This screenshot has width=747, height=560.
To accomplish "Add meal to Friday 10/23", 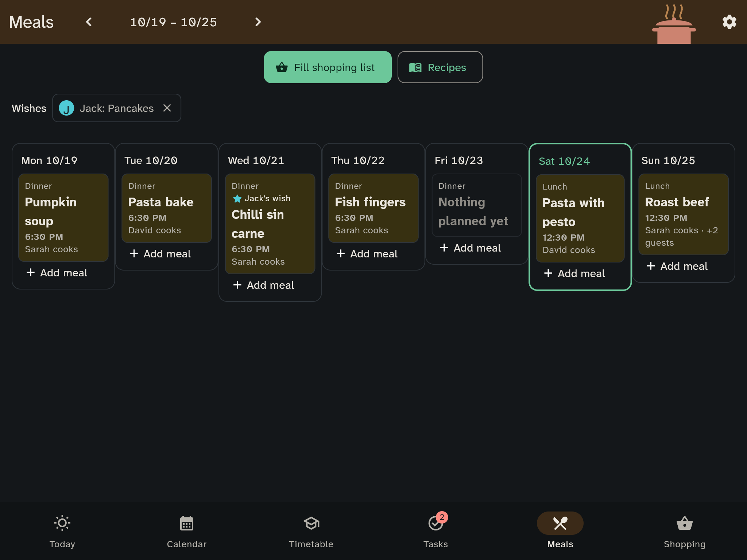I will [x=470, y=248].
